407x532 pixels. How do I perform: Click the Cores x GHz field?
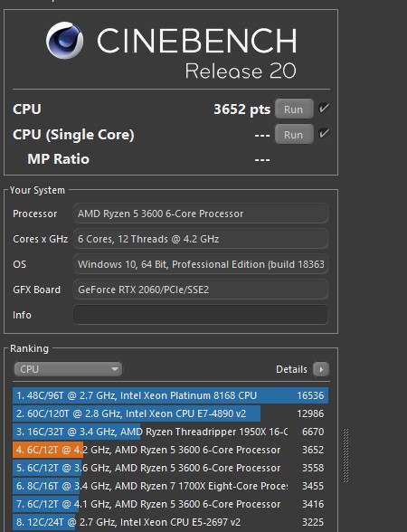tap(201, 239)
